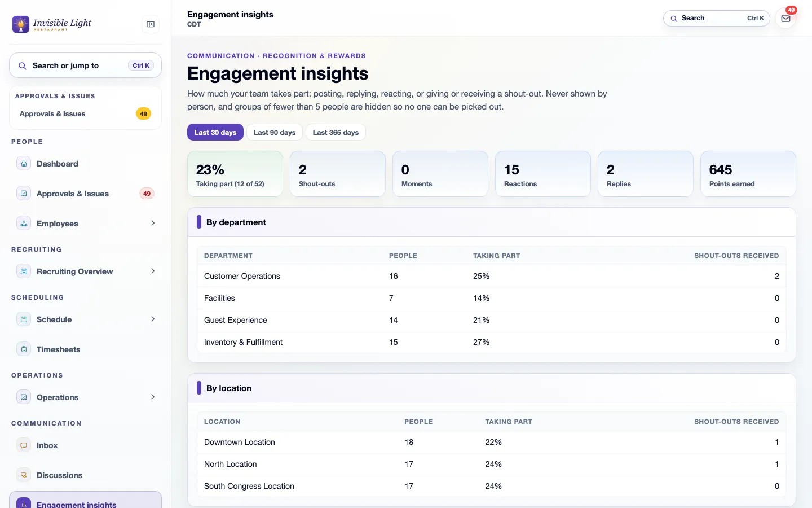Collapse the sidebar panel icon
The height and width of the screenshot is (508, 812).
tap(151, 24)
